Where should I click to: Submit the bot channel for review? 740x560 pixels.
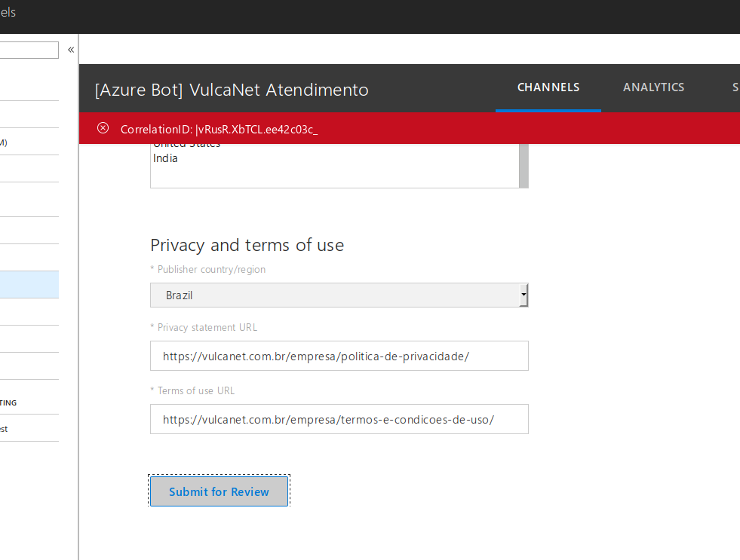(x=219, y=491)
